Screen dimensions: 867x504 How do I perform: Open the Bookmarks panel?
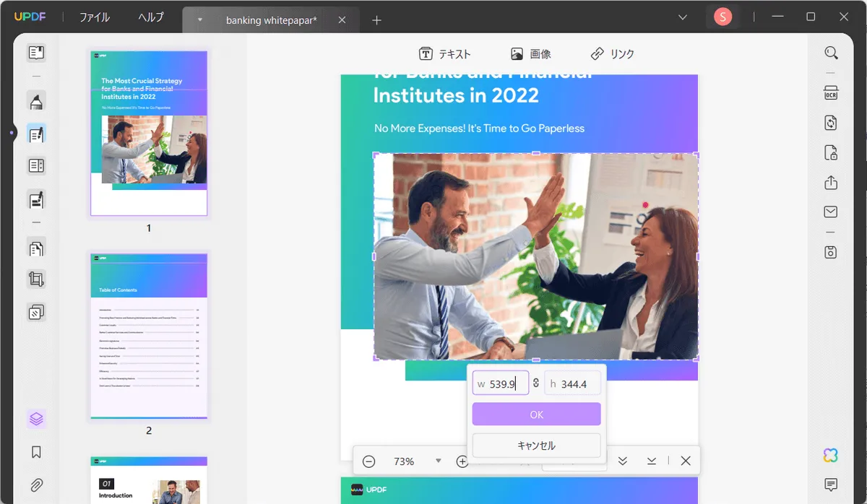pyautogui.click(x=36, y=452)
